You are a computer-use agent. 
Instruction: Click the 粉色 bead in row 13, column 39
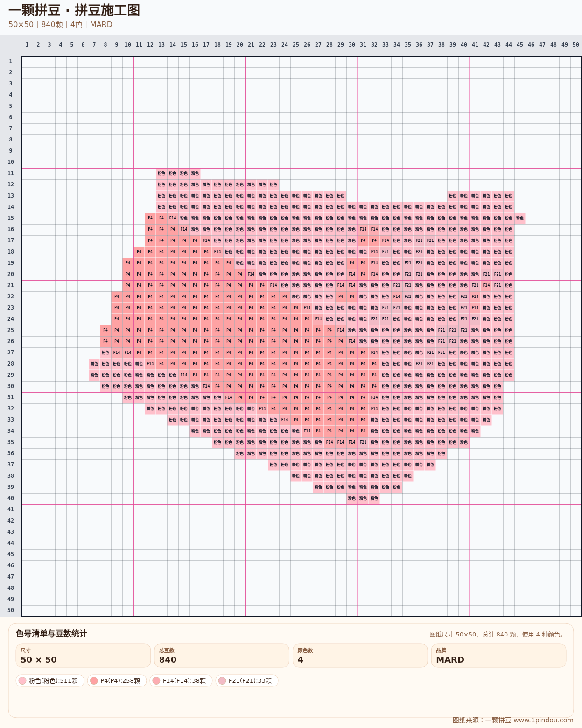453,196
